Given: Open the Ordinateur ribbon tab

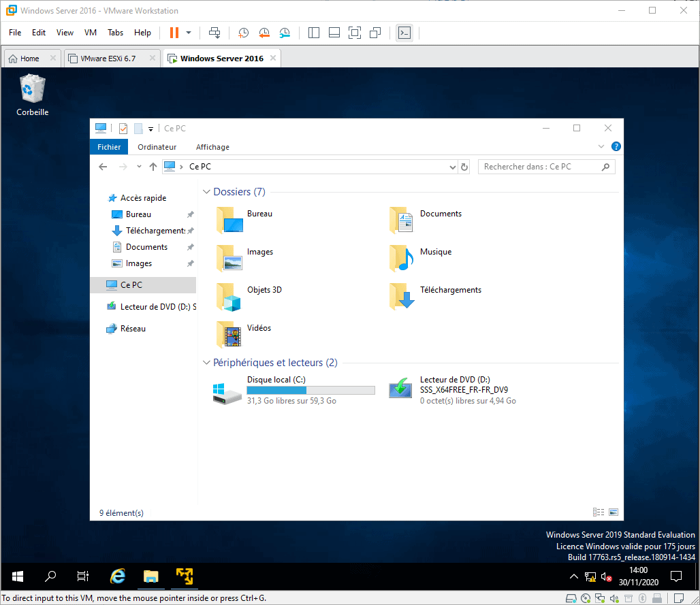Looking at the screenshot, I should 157,147.
